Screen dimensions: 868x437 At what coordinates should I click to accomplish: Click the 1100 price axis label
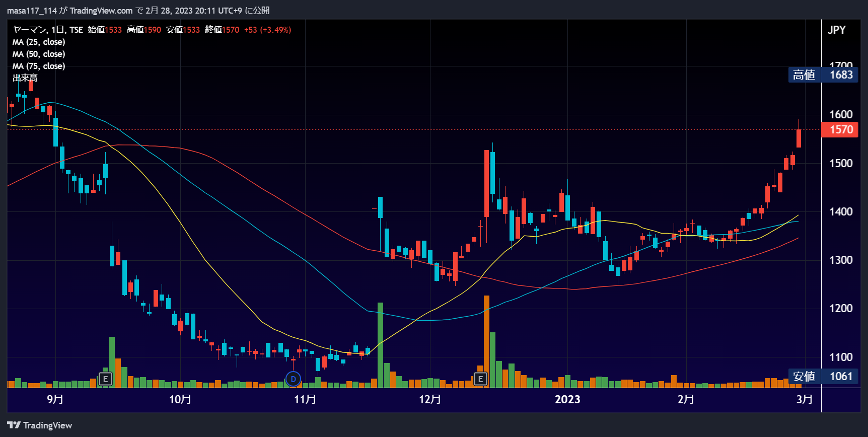(x=841, y=357)
